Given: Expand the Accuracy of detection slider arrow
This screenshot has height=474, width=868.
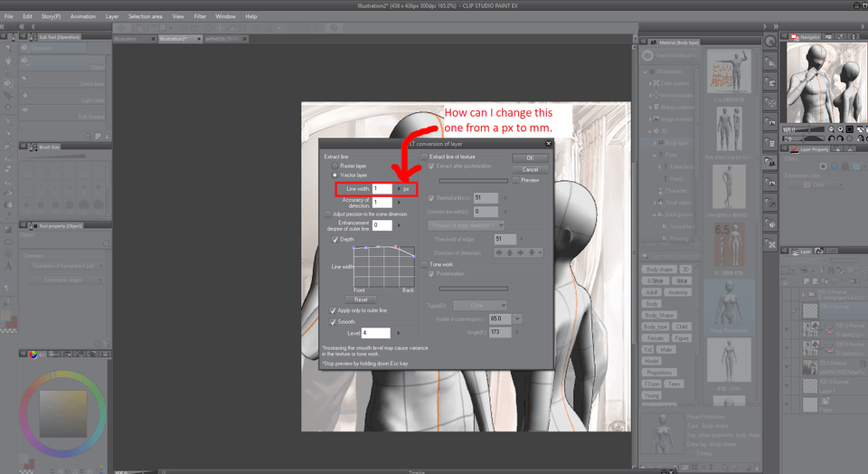Looking at the screenshot, I should click(x=399, y=202).
